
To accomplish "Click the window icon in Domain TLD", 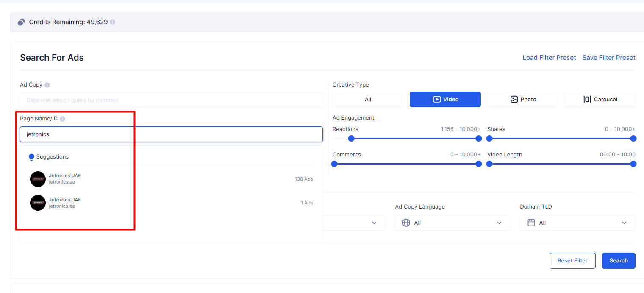I will 531,223.
